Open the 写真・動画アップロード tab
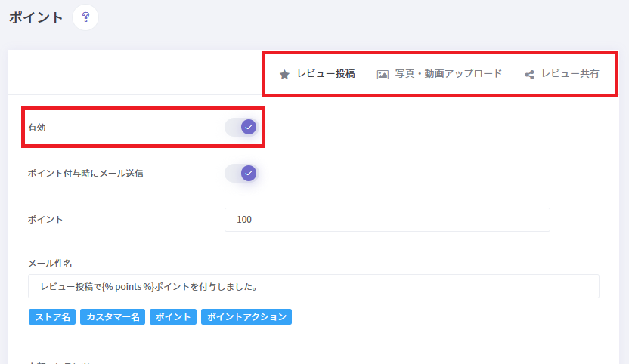Image resolution: width=629 pixels, height=364 pixels. pyautogui.click(x=448, y=74)
